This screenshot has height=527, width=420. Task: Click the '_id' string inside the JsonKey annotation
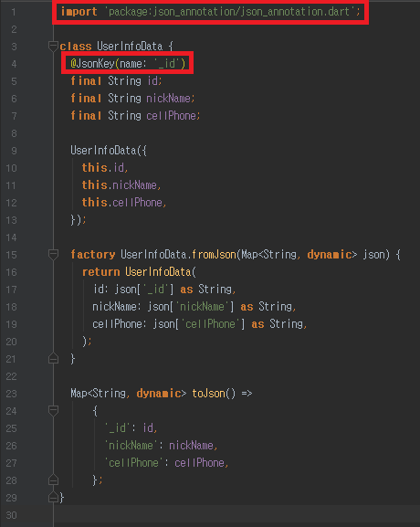(x=166, y=63)
